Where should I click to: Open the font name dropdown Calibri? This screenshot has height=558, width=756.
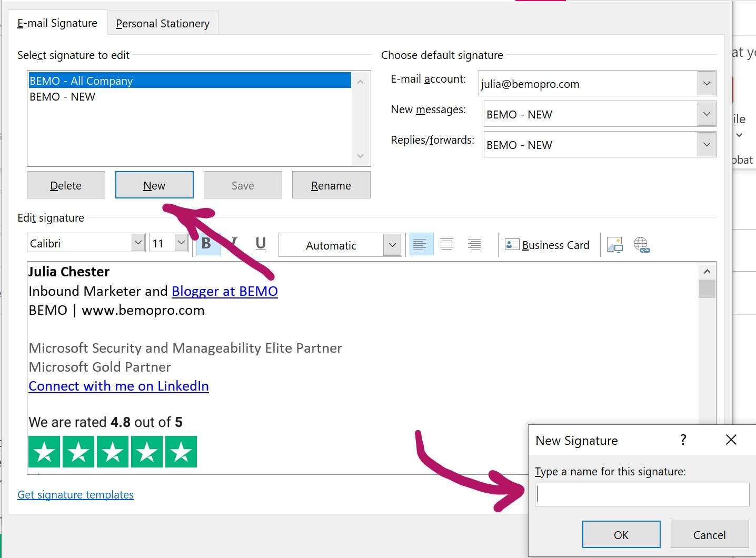coord(138,243)
